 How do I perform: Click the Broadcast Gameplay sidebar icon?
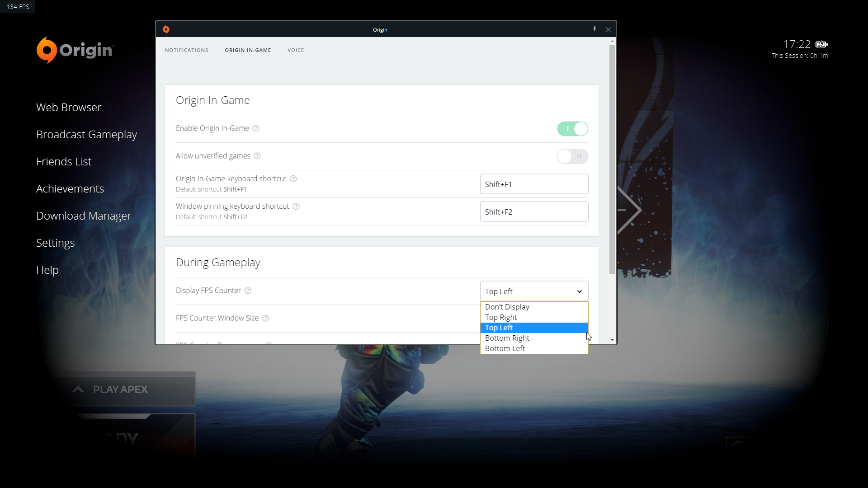pyautogui.click(x=86, y=134)
